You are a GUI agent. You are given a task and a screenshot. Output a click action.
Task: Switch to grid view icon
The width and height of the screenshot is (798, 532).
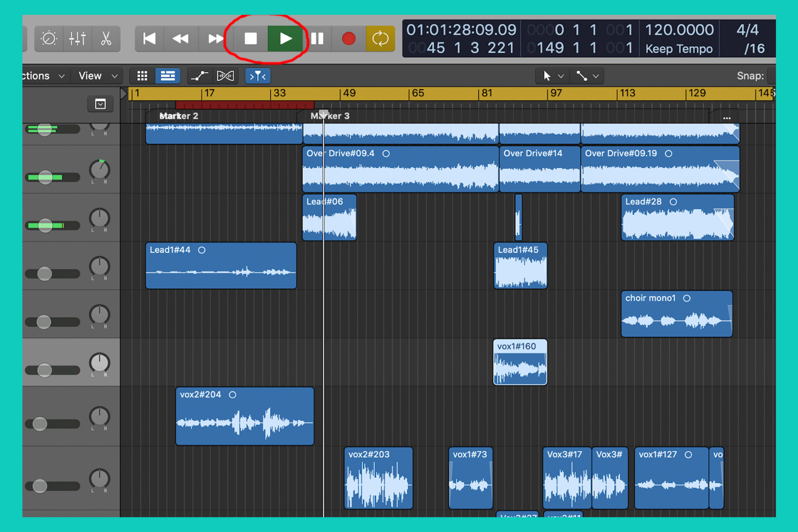coord(142,76)
